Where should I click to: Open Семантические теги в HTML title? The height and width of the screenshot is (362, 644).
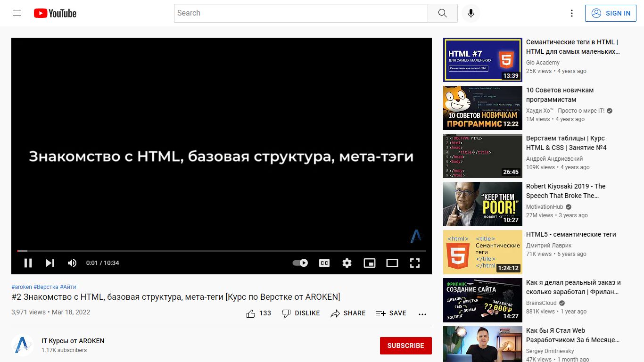point(573,47)
